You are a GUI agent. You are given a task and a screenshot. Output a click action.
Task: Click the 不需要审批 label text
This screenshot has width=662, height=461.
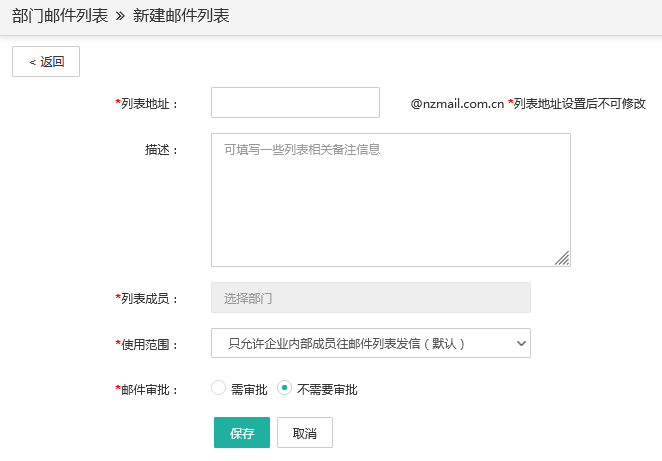[327, 389]
